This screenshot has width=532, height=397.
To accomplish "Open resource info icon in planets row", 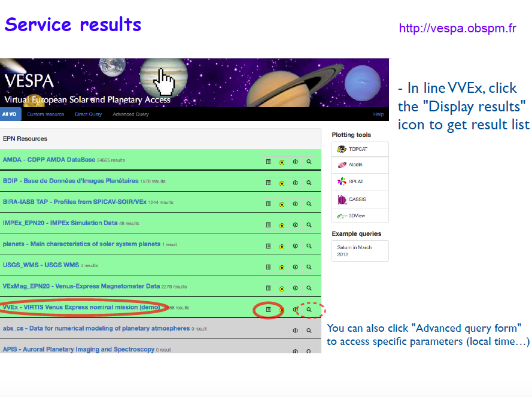I will (x=296, y=246).
